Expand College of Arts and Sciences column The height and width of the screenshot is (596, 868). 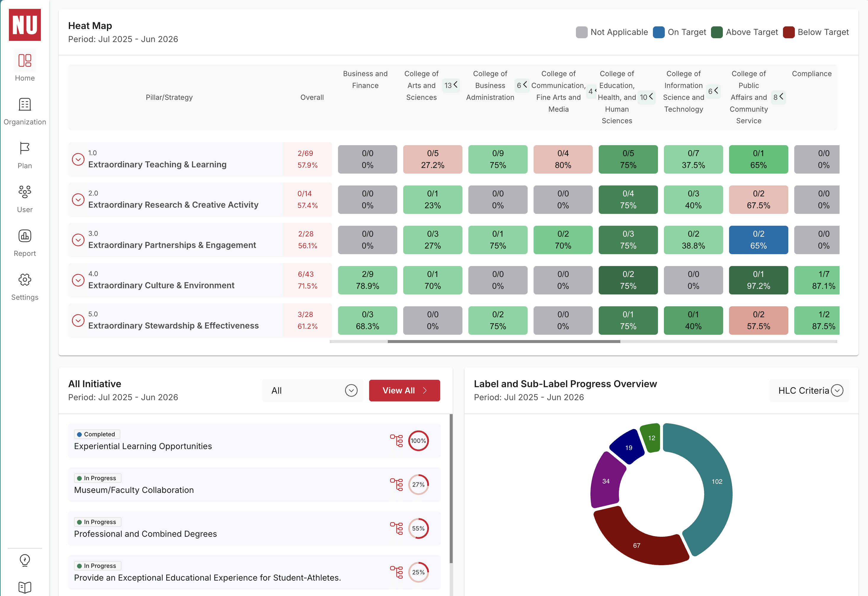pyautogui.click(x=451, y=85)
